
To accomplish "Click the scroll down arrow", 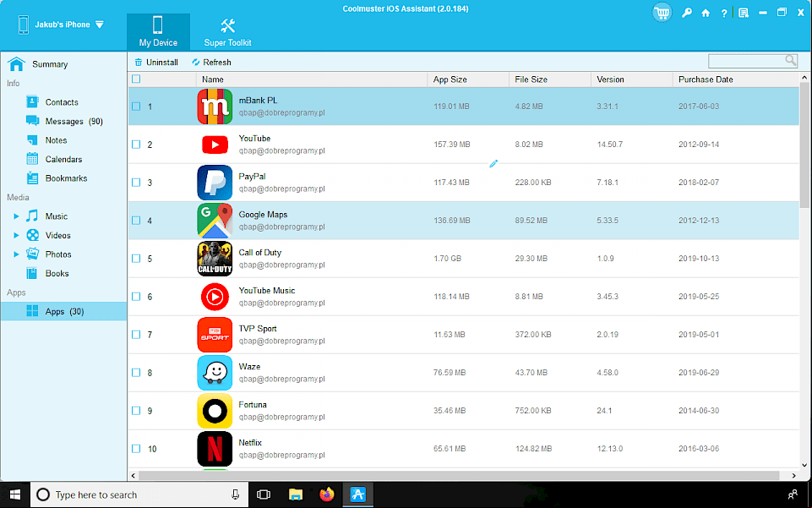I will (804, 465).
